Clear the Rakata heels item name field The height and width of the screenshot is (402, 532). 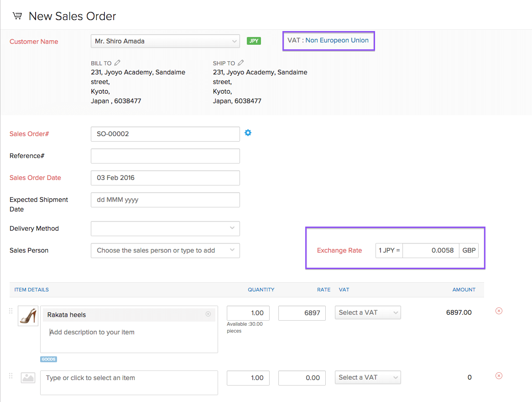(208, 314)
